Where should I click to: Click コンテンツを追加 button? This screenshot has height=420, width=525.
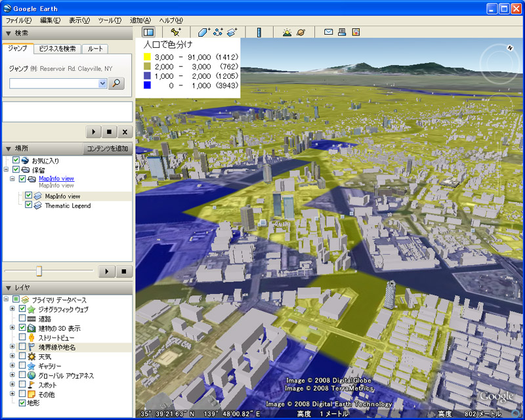click(x=108, y=148)
